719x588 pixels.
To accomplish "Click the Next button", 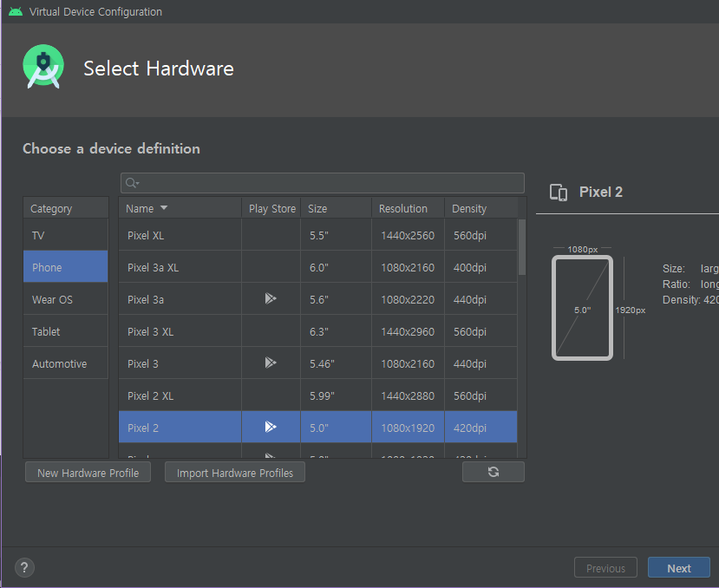I will coord(679,568).
